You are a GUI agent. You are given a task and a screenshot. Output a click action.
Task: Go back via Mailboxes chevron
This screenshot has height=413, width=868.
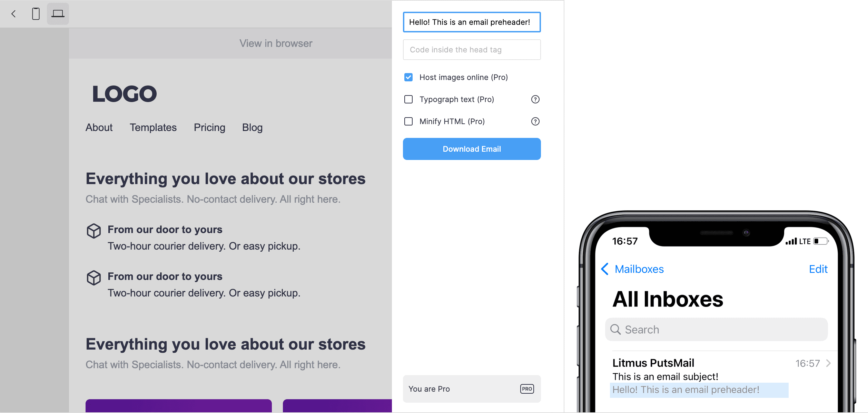[x=605, y=269]
